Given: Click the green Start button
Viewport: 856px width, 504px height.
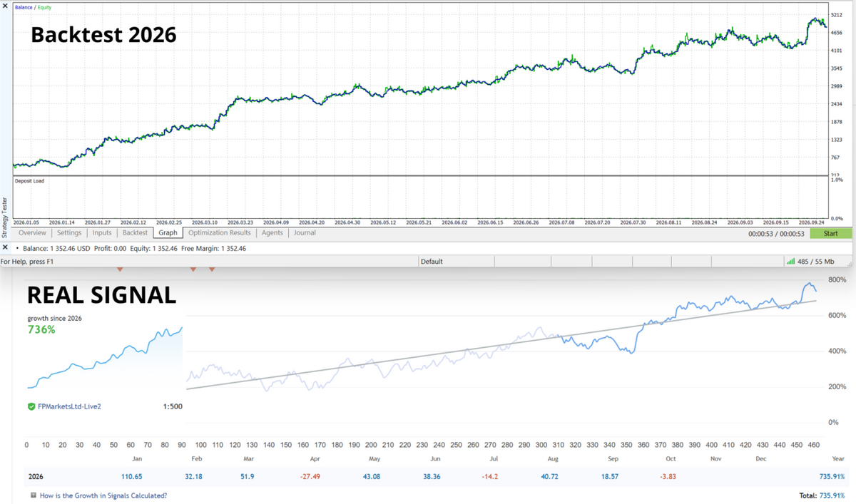Looking at the screenshot, I should 831,233.
